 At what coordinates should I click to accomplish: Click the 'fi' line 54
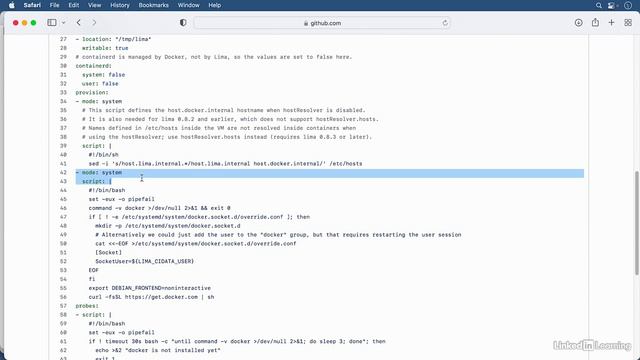click(92, 279)
